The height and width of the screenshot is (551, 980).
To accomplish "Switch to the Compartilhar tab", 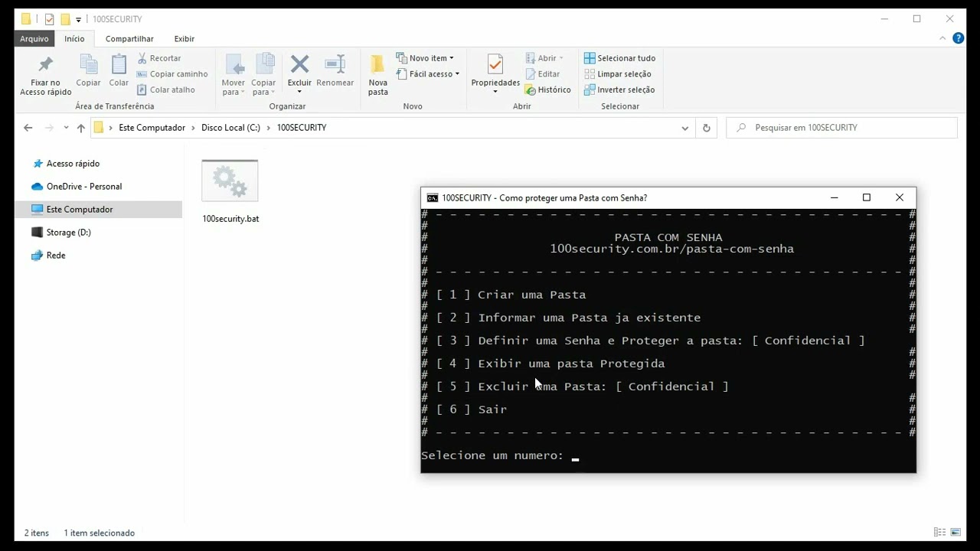I will point(129,38).
